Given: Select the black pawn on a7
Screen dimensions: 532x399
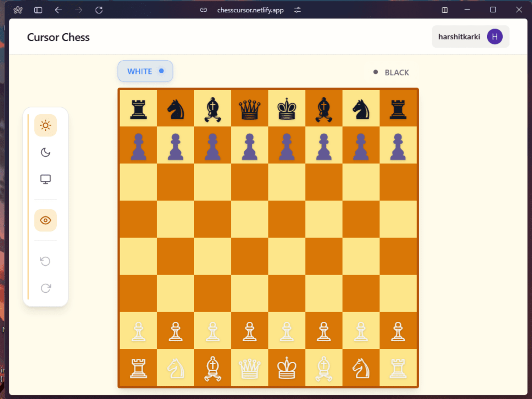Looking at the screenshot, I should 138,145.
